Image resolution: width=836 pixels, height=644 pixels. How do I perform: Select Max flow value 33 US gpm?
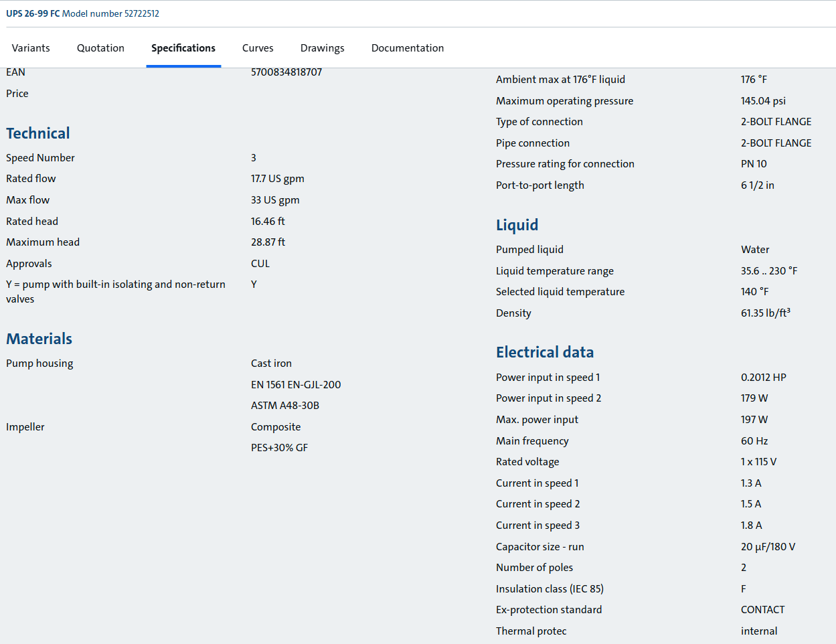pyautogui.click(x=275, y=200)
